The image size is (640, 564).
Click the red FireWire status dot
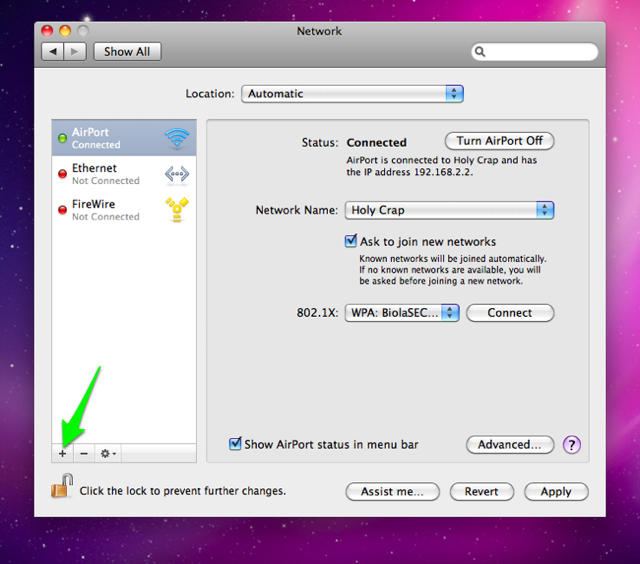point(62,210)
